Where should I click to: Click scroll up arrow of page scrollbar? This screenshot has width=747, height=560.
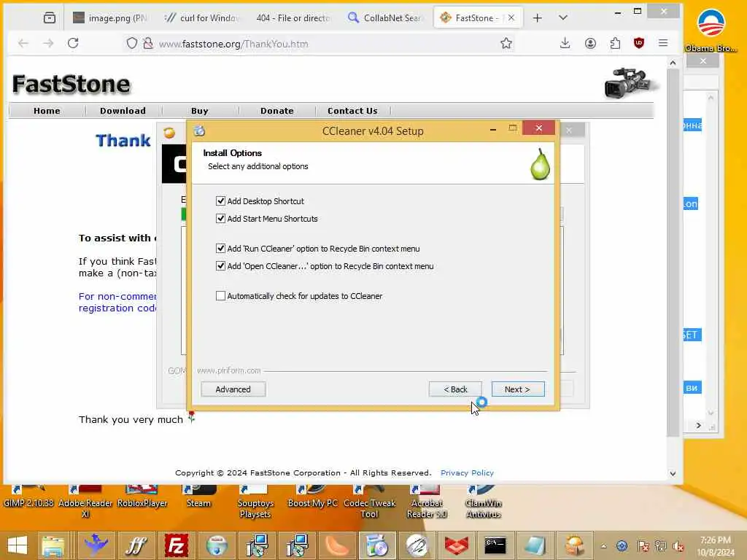[x=673, y=63]
